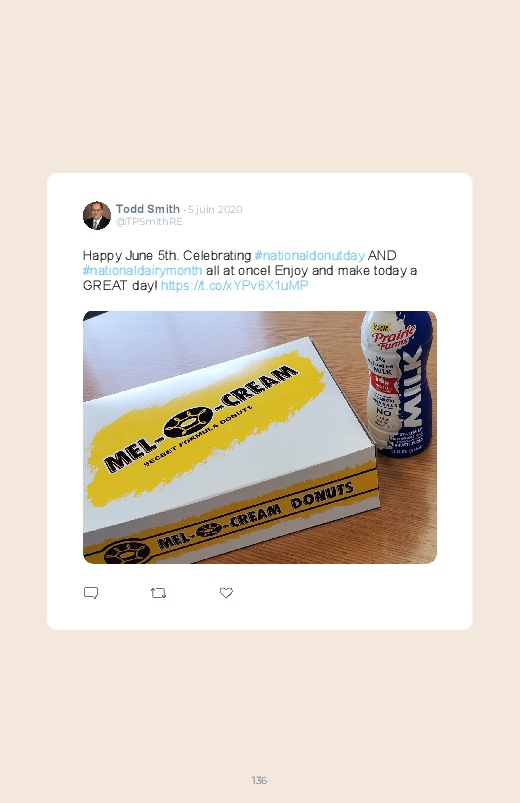Click page number 136 at bottom
The image size is (520, 803).
point(259,780)
